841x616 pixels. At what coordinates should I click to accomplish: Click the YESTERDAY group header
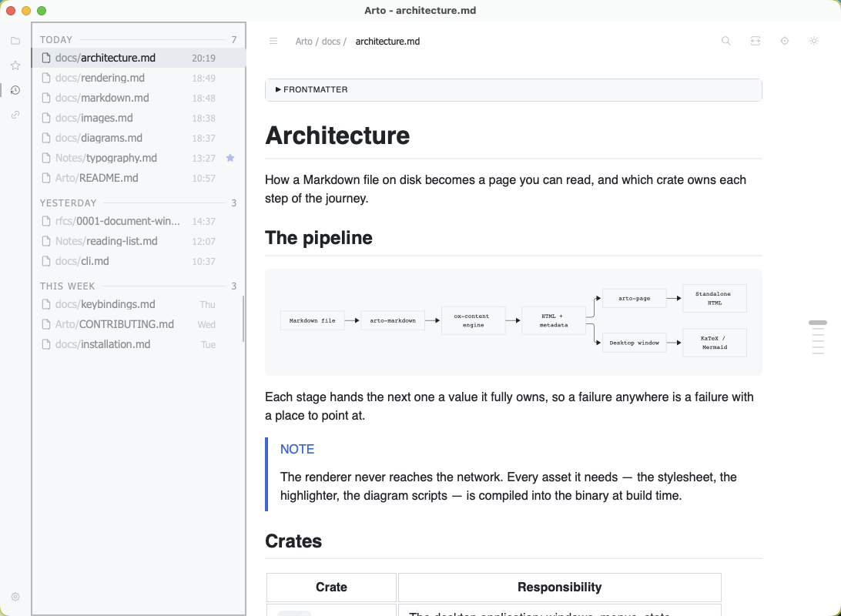click(139, 203)
